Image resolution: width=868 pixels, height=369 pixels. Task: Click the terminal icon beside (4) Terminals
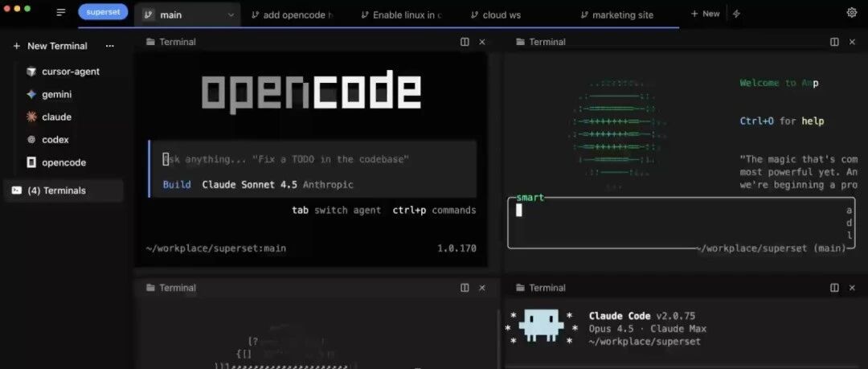tap(17, 190)
